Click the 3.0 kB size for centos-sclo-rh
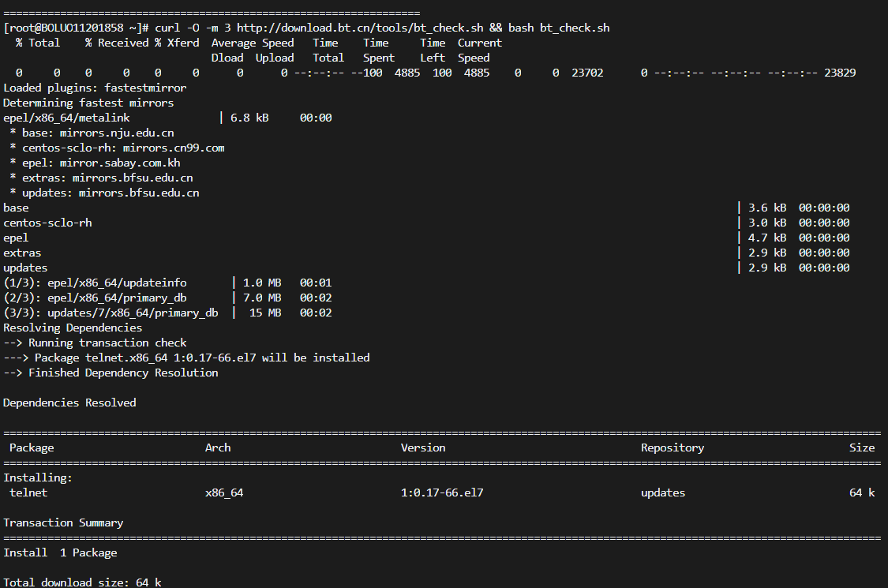The width and height of the screenshot is (888, 588). (766, 223)
